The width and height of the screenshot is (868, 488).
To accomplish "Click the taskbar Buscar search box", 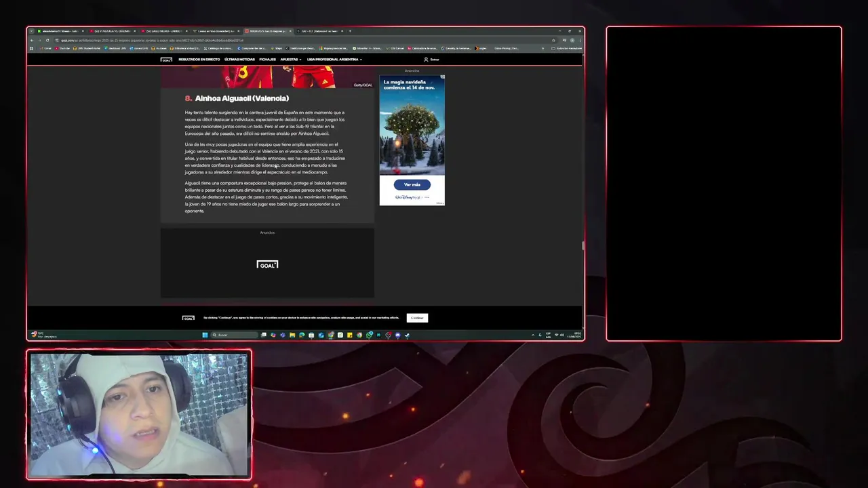I will (235, 335).
